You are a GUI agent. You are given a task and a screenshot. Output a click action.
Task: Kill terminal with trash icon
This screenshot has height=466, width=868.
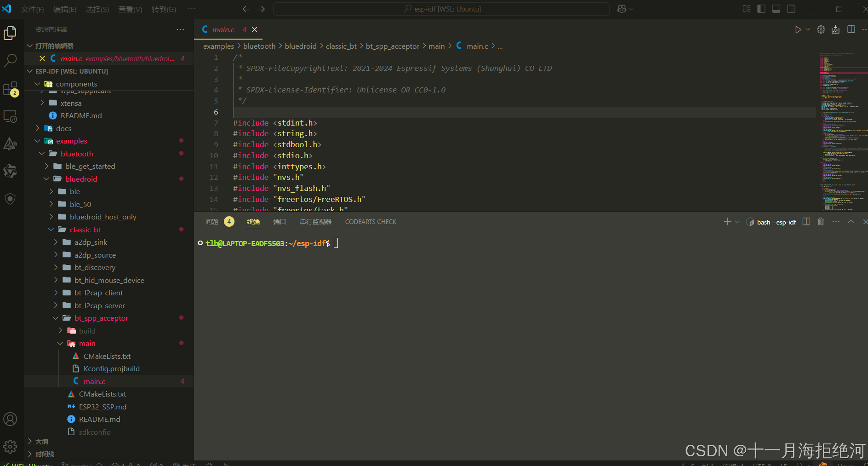[x=821, y=222]
